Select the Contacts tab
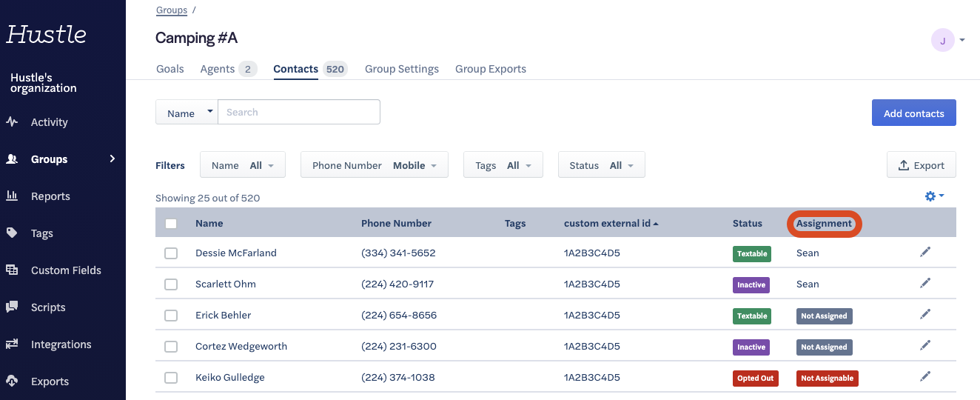 point(310,69)
